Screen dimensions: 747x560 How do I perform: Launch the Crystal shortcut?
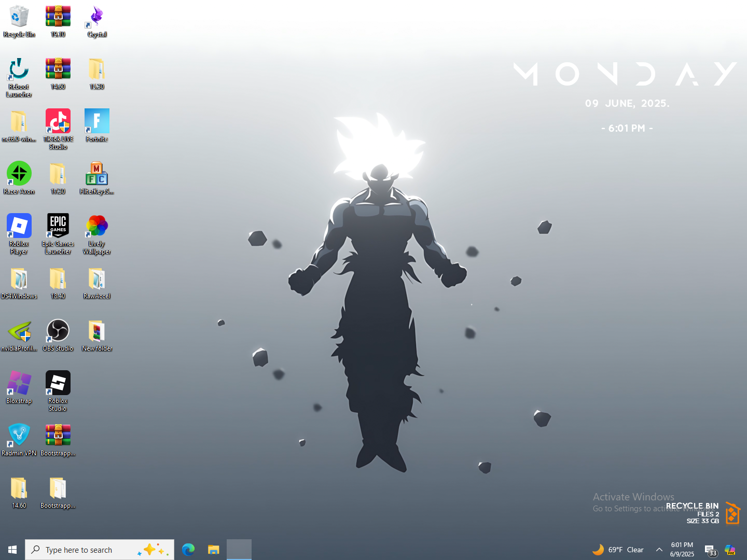point(97,22)
